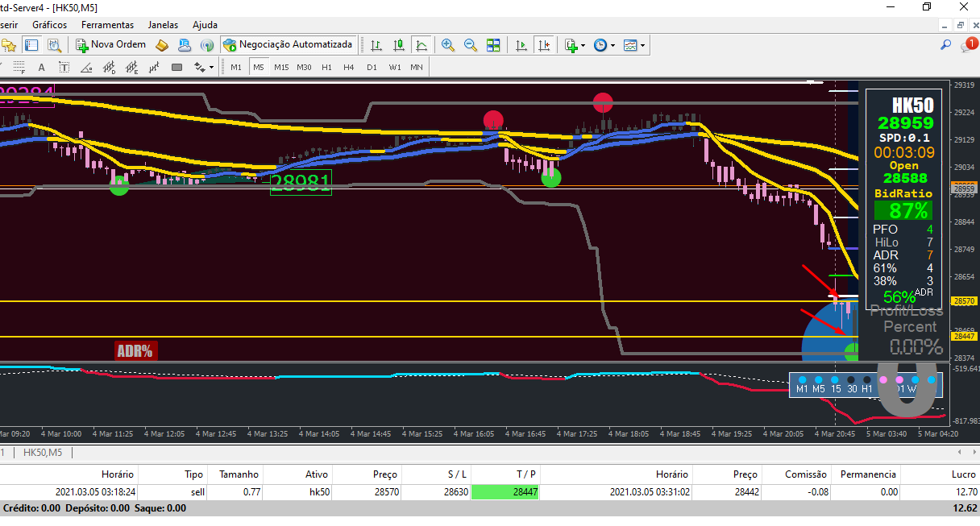Click the Nova Ordem new order button

click(110, 45)
